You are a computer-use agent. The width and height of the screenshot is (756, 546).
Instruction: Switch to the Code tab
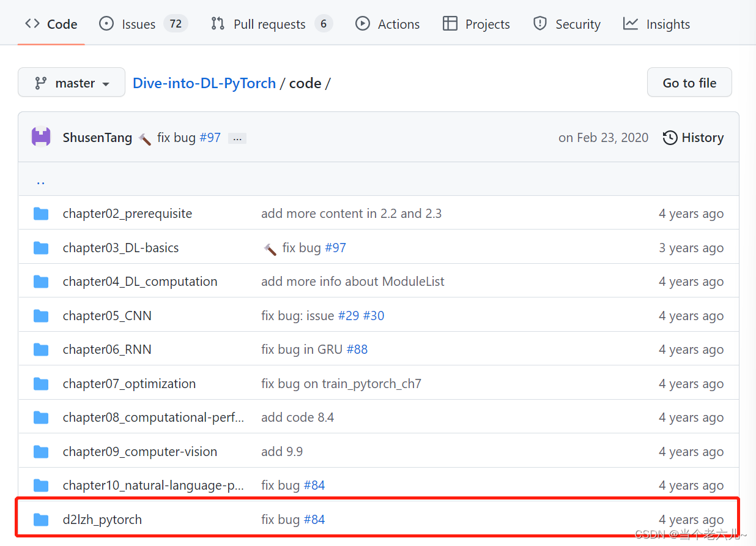click(x=51, y=24)
